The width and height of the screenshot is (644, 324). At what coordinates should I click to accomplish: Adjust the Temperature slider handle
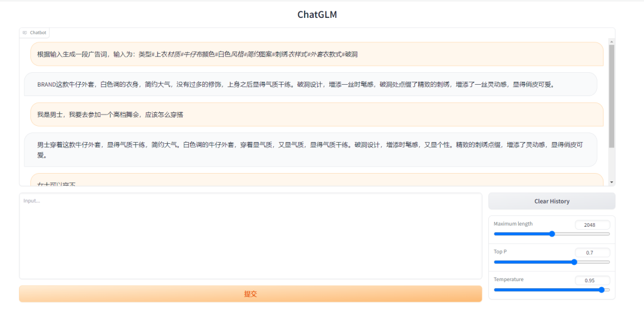[602, 290]
